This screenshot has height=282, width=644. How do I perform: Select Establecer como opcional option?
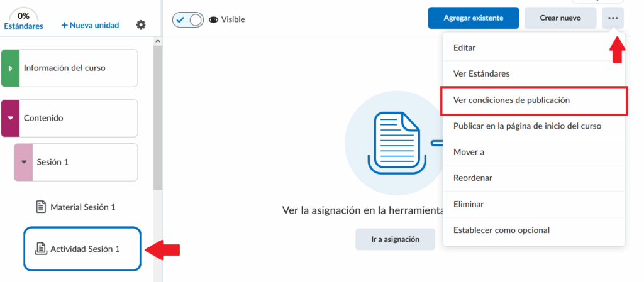pos(501,230)
